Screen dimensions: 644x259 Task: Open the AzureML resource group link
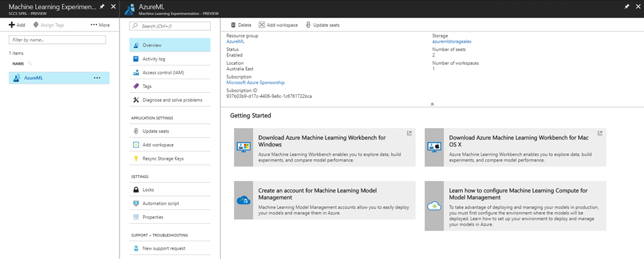pyautogui.click(x=235, y=41)
